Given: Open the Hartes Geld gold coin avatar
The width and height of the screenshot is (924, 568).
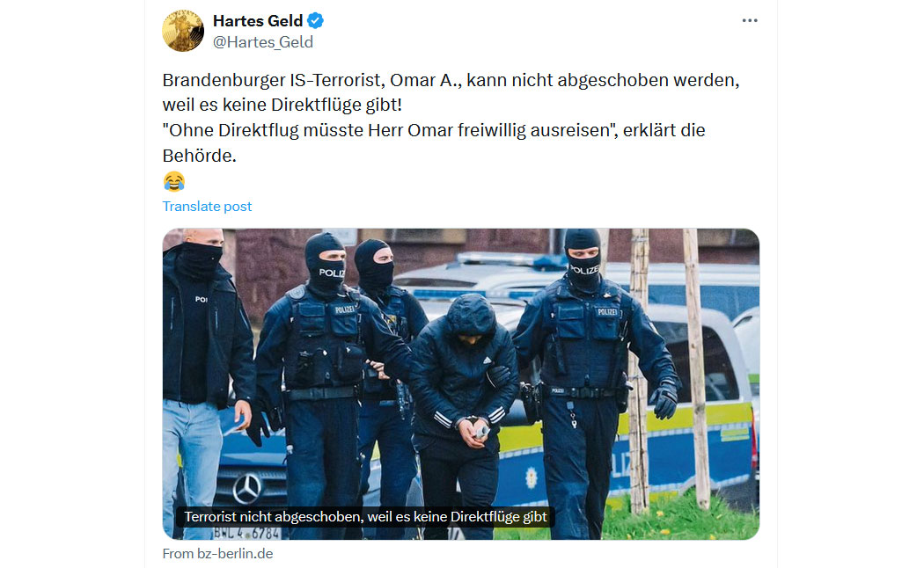Looking at the screenshot, I should point(183,31).
